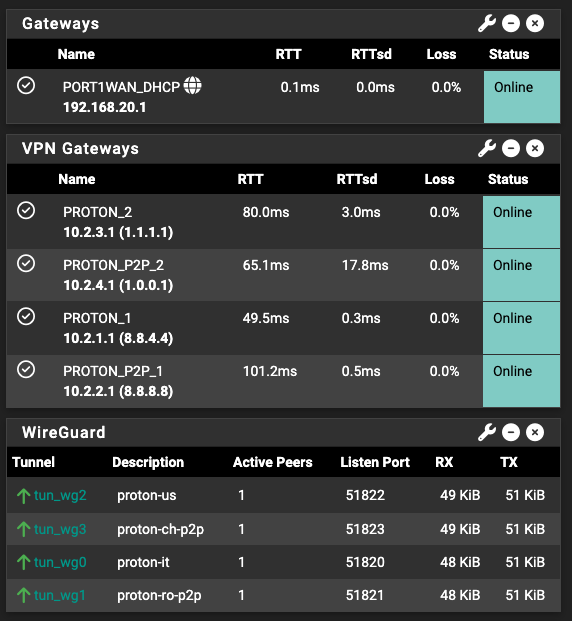
Task: Open WireGuard widget wrench settings
Action: pyautogui.click(x=487, y=432)
